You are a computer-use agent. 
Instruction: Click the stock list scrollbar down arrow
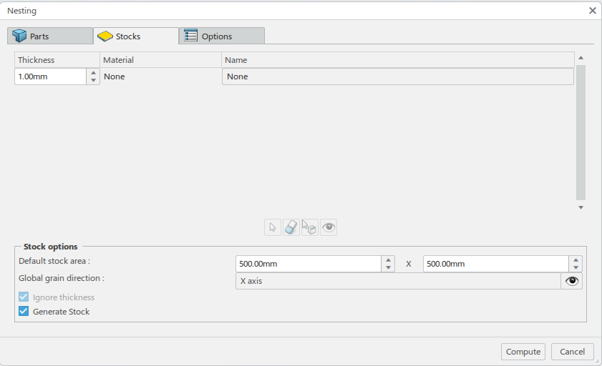[581, 207]
